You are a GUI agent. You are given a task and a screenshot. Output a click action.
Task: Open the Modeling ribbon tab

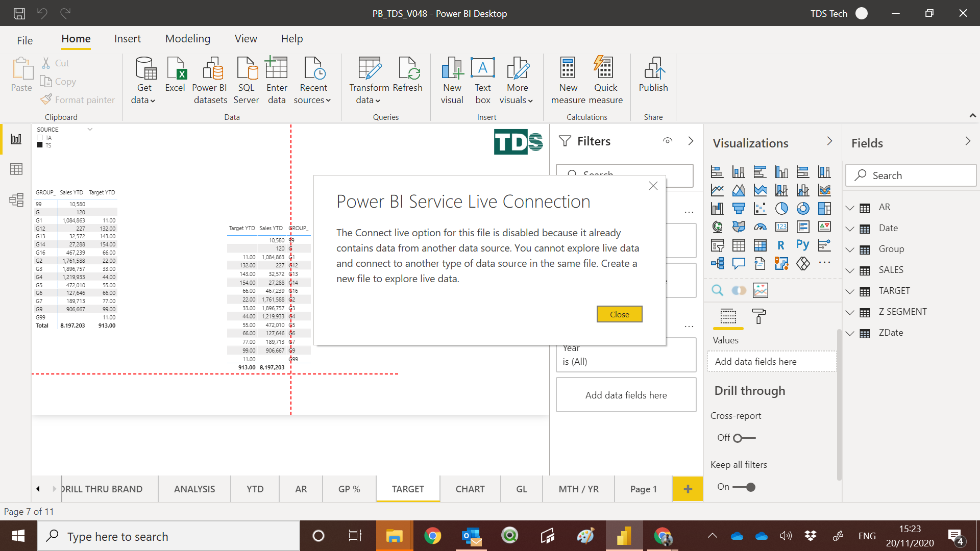(187, 38)
